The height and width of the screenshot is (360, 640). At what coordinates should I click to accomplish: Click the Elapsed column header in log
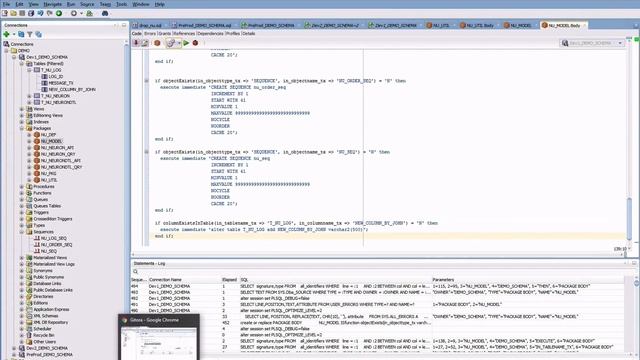click(229, 280)
